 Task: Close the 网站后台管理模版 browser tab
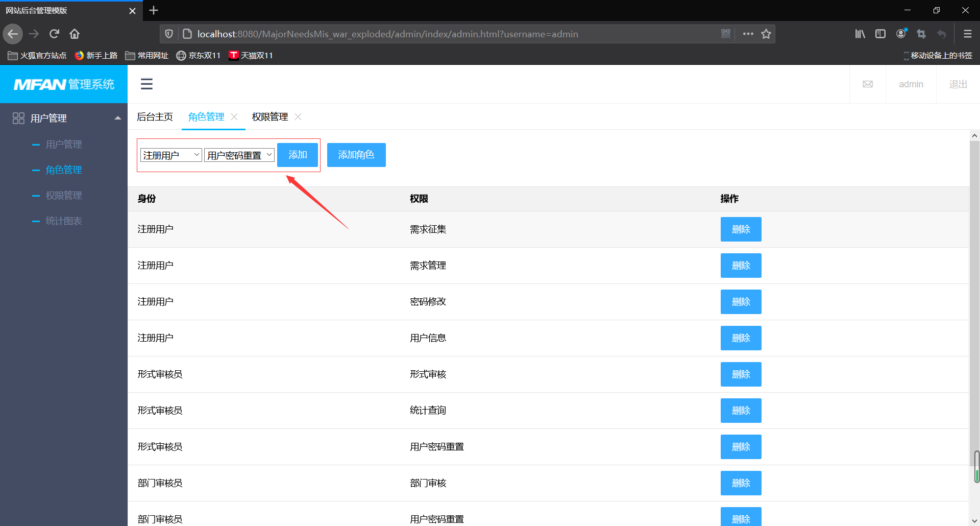[132, 11]
